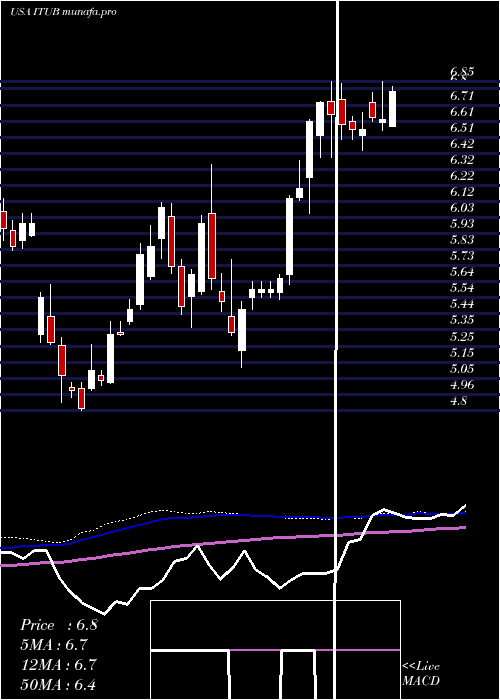Screen dimensions: 500x700
Task: Click the tall white candle crossing 6.03
Action: click(x=290, y=235)
